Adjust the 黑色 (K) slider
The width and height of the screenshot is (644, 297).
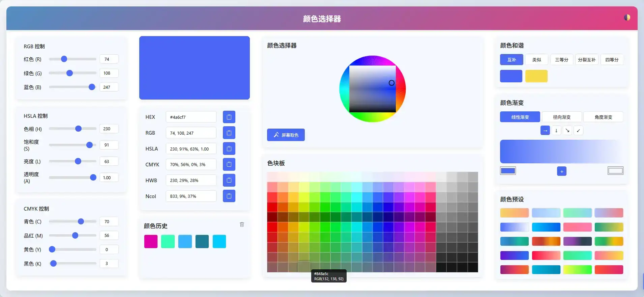point(72,263)
